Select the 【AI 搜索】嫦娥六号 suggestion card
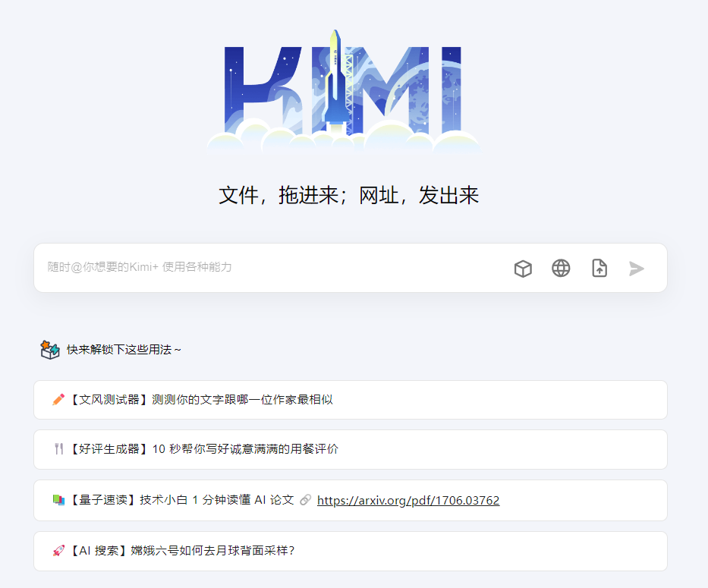The width and height of the screenshot is (708, 588). tap(351, 551)
